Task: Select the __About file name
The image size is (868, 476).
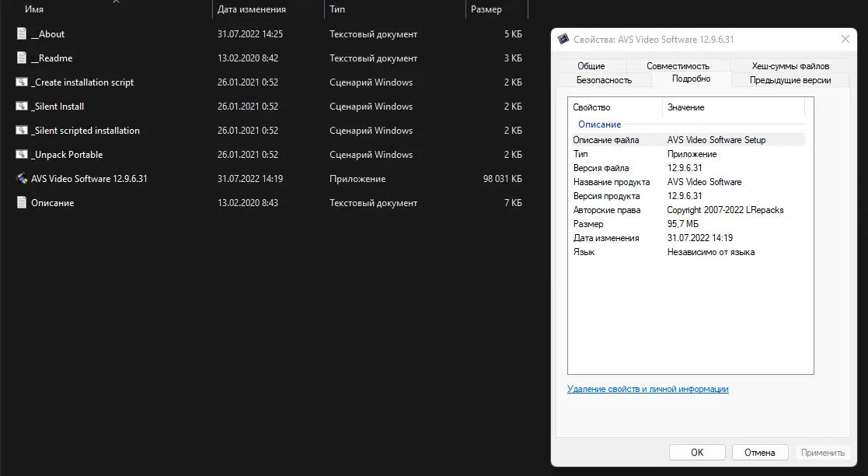Action: [x=47, y=33]
